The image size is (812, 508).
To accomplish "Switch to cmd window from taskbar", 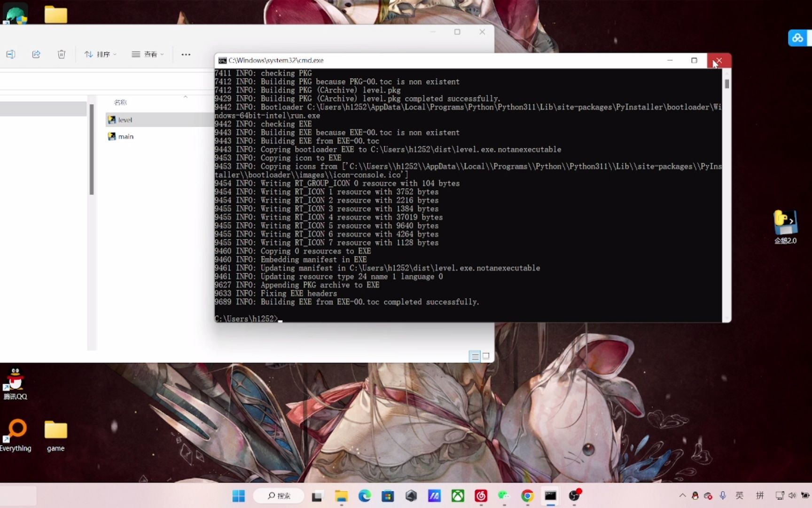I will tap(550, 496).
